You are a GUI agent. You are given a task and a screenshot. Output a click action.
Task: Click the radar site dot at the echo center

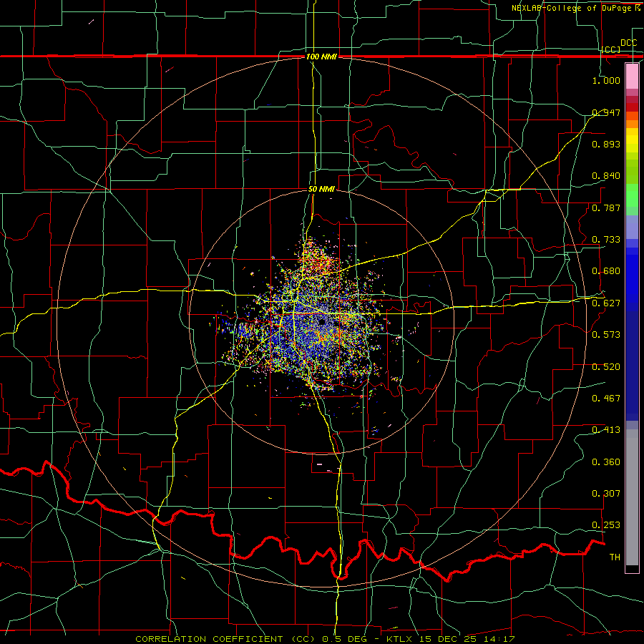[321, 322]
